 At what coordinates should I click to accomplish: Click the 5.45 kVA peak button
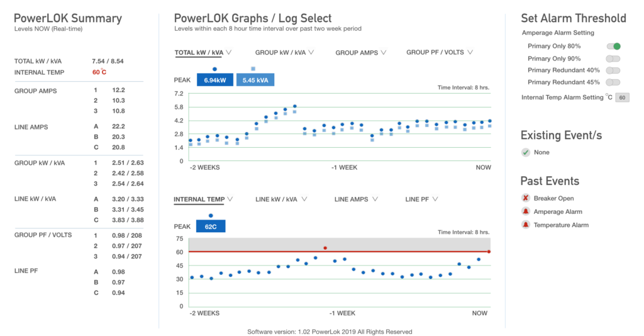click(255, 80)
